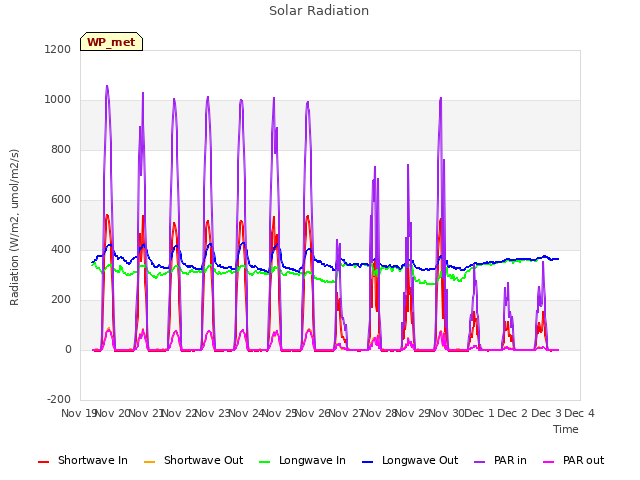Click the green Longwave In legend swatch

(x=264, y=462)
